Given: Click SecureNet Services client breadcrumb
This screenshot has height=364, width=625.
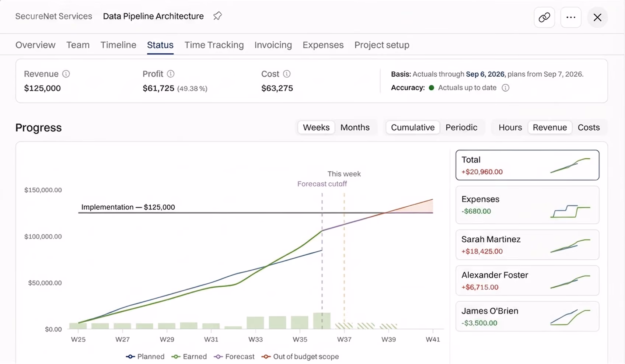Looking at the screenshot, I should 54,16.
